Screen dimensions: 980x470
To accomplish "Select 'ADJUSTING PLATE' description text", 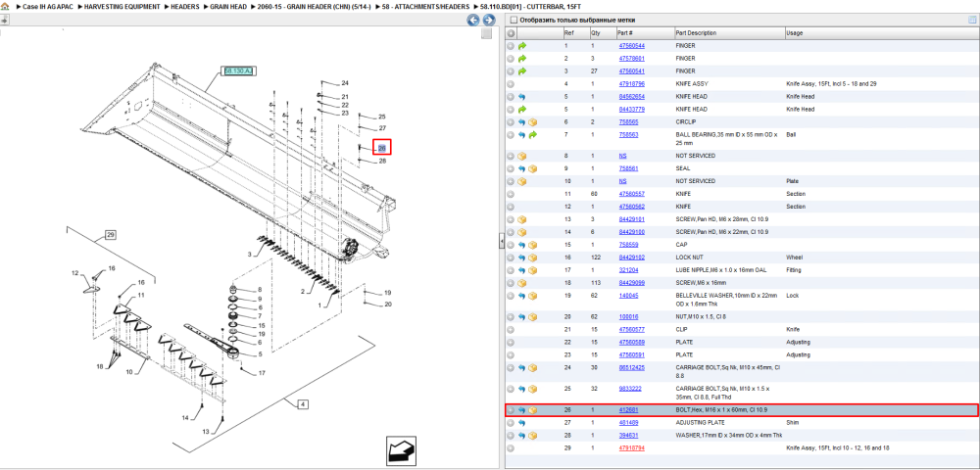I will [700, 423].
